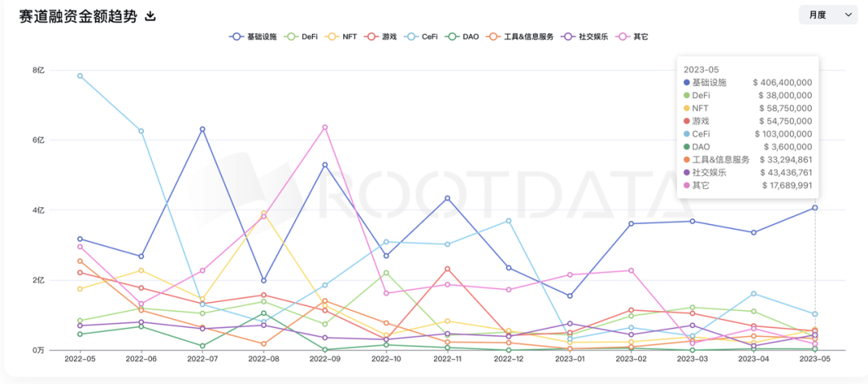Image resolution: width=868 pixels, height=384 pixels.
Task: Click the download icon beside chart title
Action: click(150, 16)
